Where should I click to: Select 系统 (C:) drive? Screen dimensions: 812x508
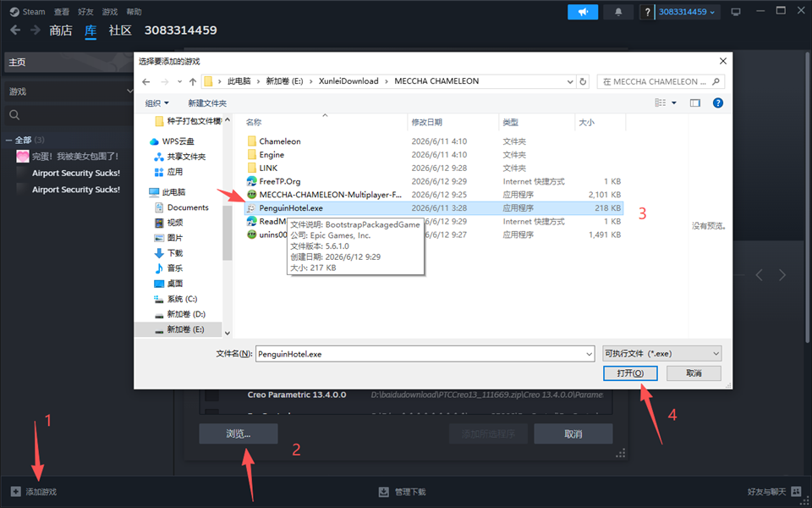pyautogui.click(x=182, y=299)
